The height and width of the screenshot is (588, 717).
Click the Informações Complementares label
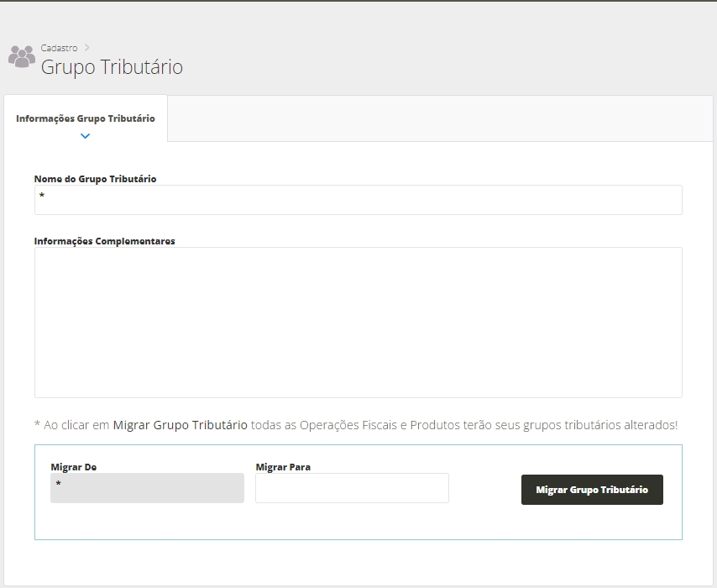pos(104,241)
